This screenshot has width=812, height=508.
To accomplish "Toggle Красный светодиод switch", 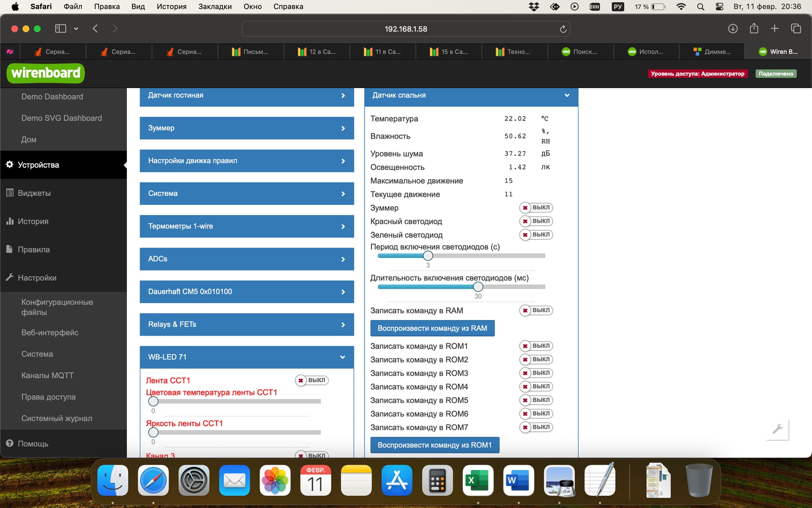I will tap(536, 221).
